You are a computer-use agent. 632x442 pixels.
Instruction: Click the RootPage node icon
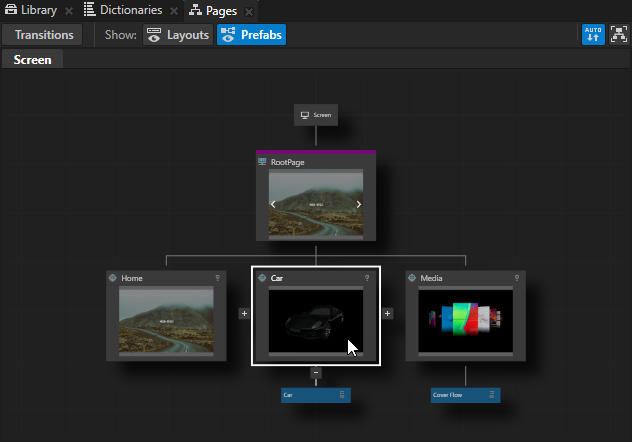click(x=263, y=161)
